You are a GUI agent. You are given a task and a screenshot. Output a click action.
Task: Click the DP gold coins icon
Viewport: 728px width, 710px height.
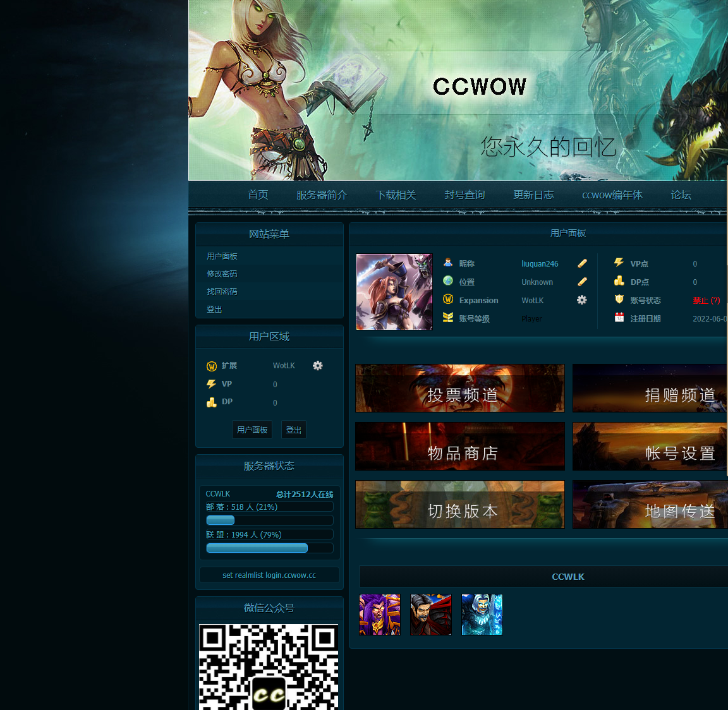[618, 282]
